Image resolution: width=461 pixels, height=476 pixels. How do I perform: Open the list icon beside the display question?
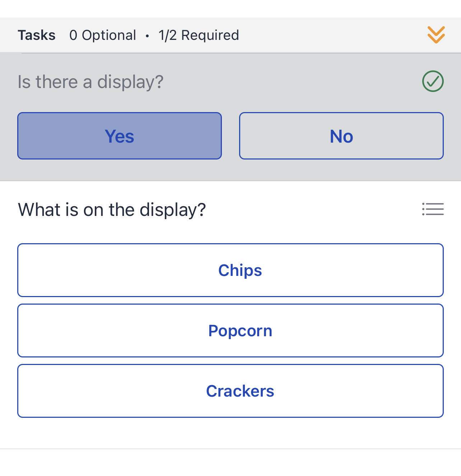(433, 209)
